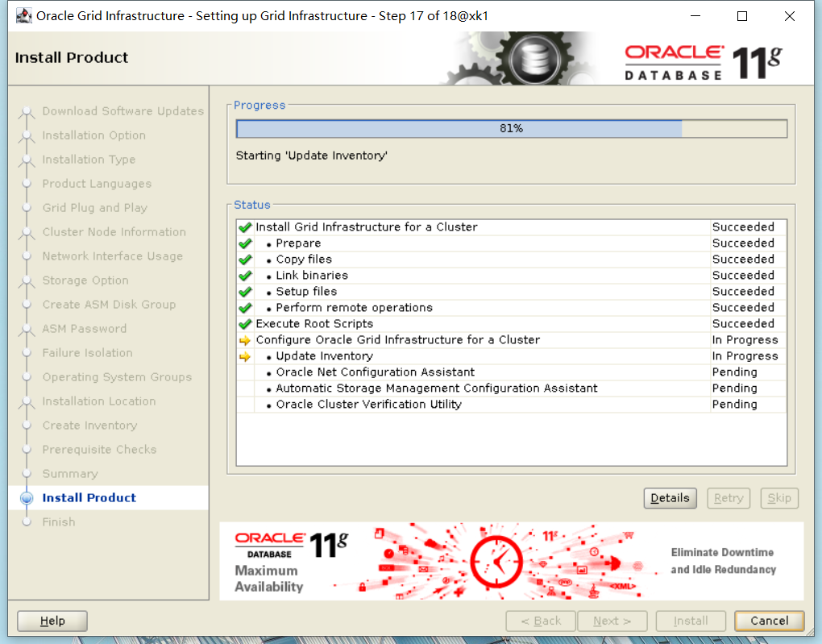The width and height of the screenshot is (822, 644).
Task: Select Prerequisite Checks step
Action: click(99, 449)
